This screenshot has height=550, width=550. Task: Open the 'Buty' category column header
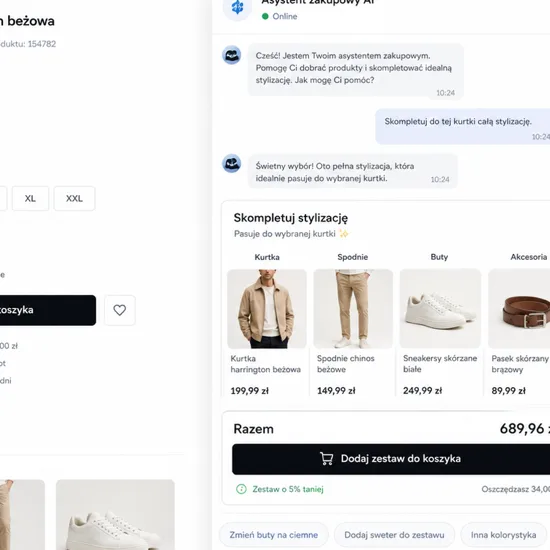(x=439, y=257)
